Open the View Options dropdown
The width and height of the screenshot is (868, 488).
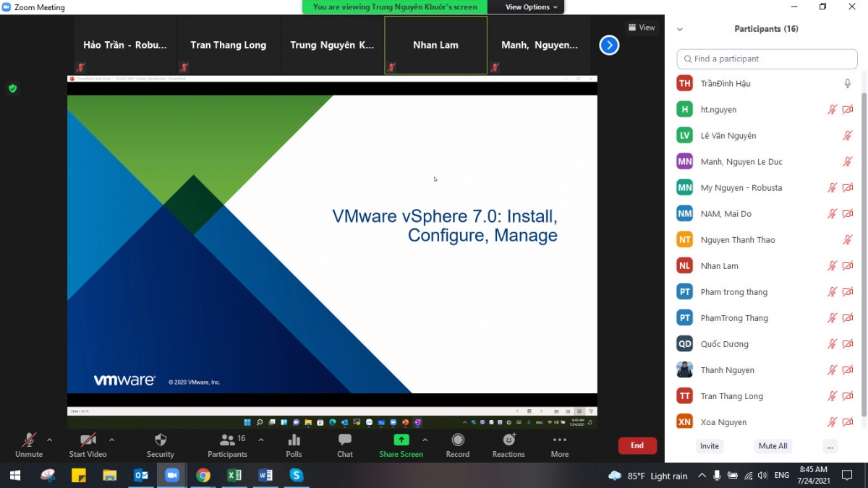pos(532,7)
